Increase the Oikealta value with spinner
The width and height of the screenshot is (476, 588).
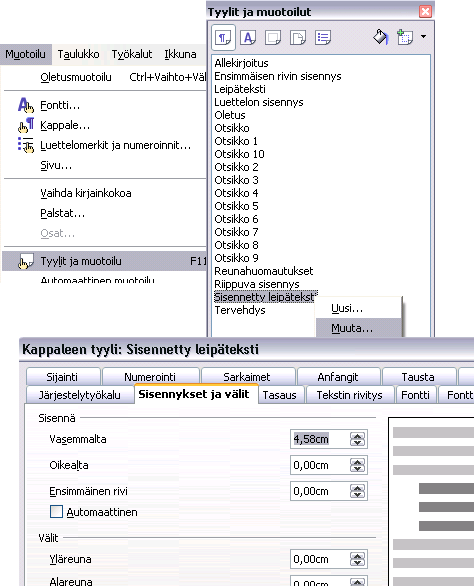point(357,462)
